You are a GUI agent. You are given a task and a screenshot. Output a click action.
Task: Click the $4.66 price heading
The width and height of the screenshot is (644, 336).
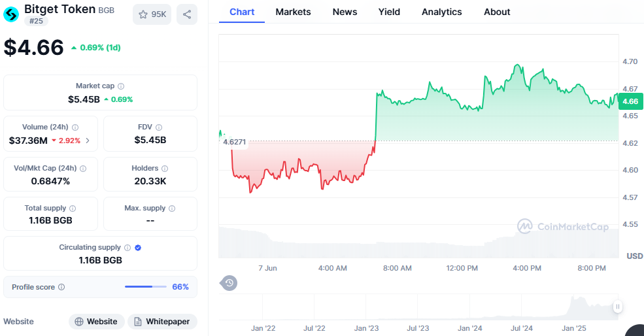point(34,47)
